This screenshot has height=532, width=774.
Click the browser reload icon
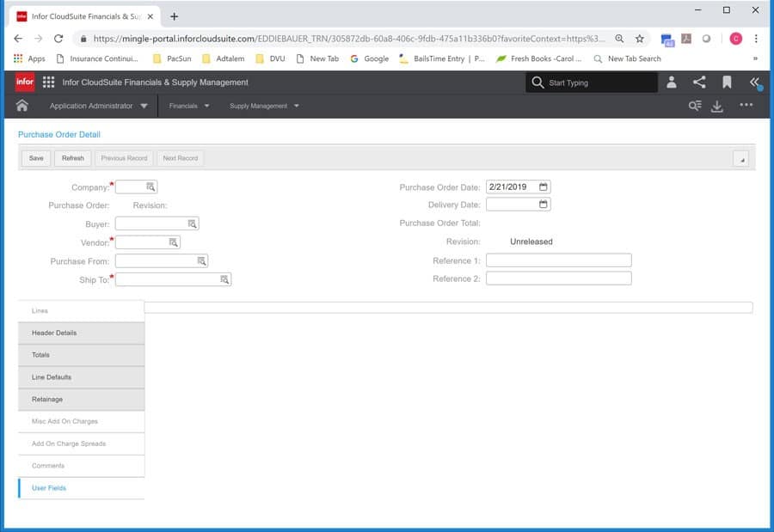(58, 39)
